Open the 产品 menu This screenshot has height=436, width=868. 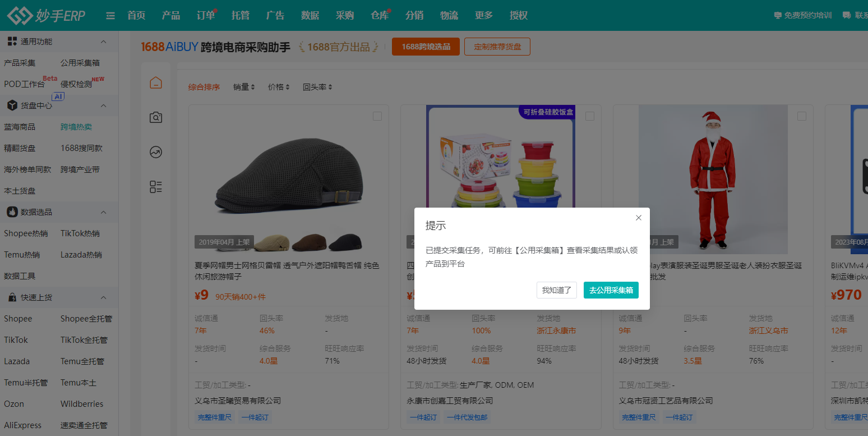coord(171,16)
